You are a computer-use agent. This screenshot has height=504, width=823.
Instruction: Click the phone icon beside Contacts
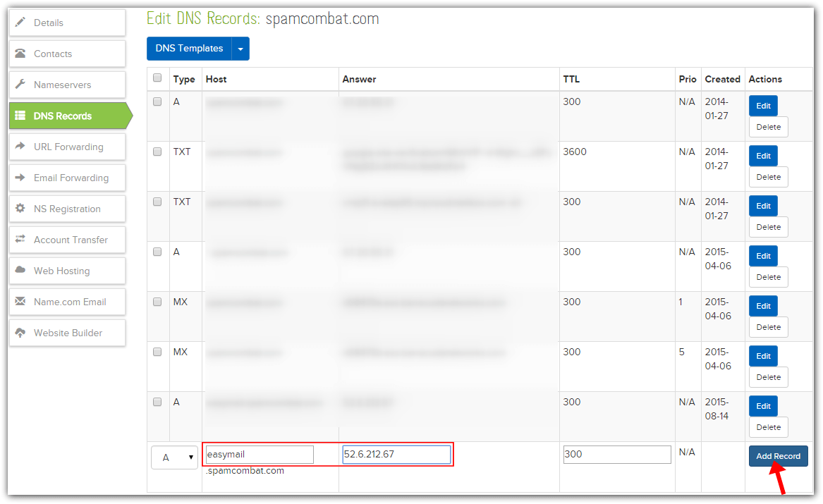(20, 53)
